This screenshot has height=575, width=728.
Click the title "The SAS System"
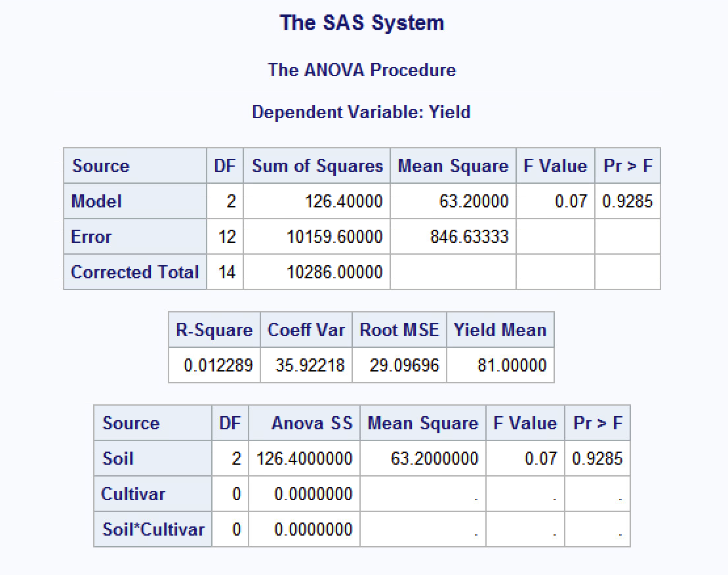pyautogui.click(x=362, y=23)
